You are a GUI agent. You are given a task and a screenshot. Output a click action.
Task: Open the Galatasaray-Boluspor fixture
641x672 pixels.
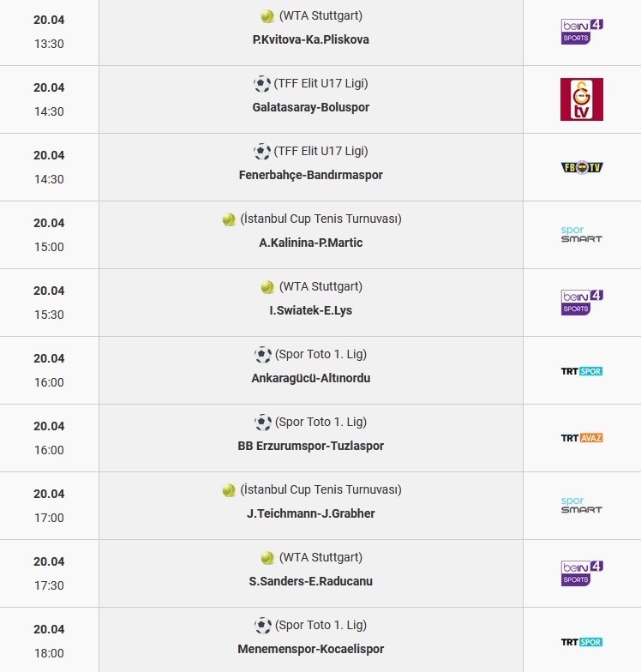(310, 107)
